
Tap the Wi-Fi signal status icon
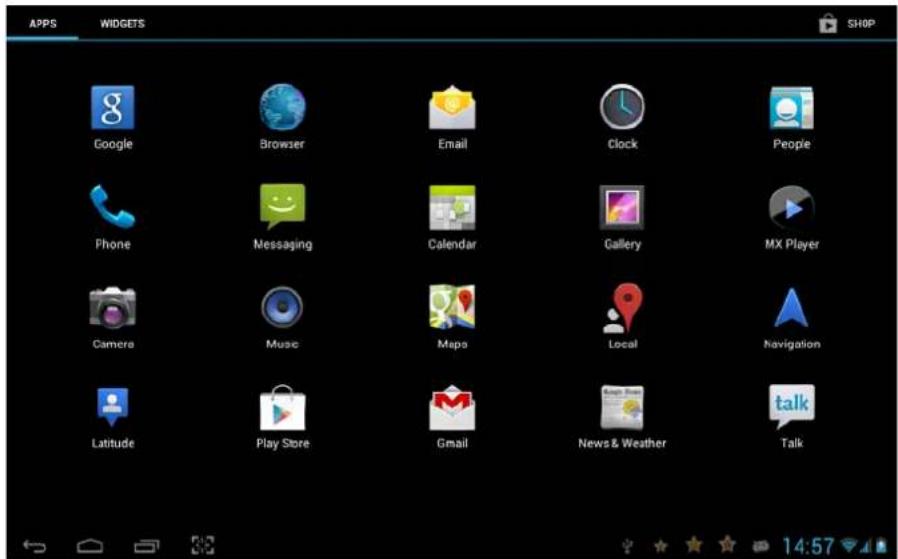(848, 546)
